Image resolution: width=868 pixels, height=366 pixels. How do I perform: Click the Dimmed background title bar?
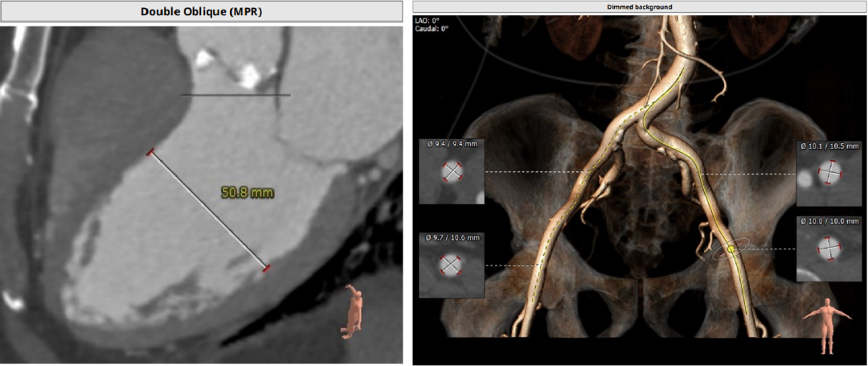pos(640,7)
